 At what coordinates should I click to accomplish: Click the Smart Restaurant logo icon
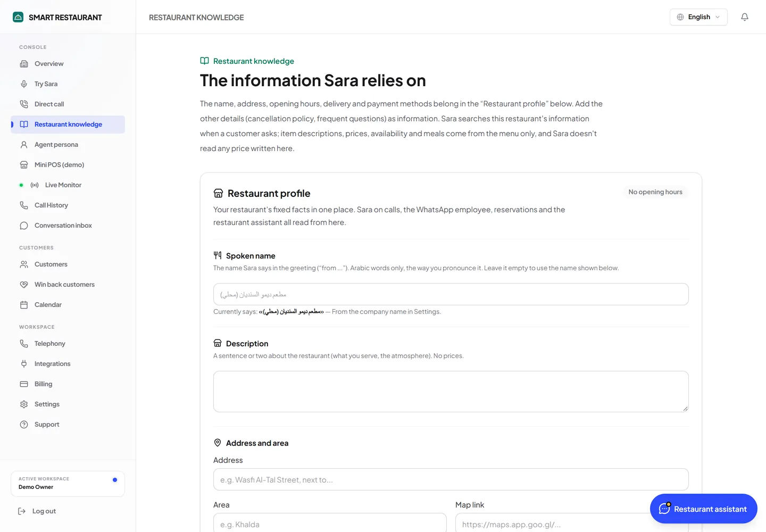[x=18, y=17]
